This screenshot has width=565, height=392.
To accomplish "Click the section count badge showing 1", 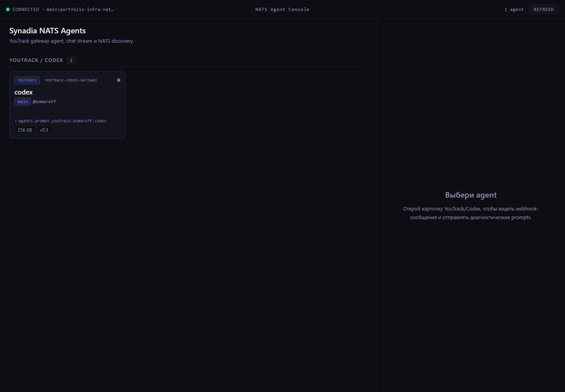I will 71,60.
